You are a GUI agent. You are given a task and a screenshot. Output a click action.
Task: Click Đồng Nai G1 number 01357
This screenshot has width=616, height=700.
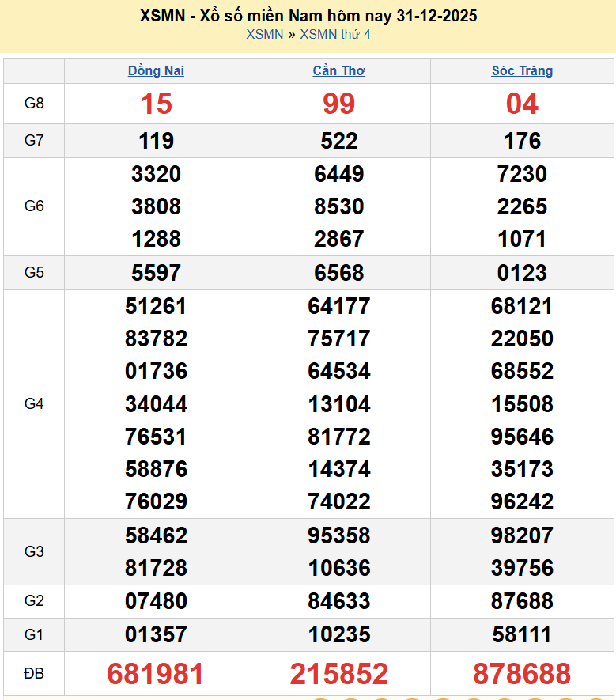click(156, 634)
